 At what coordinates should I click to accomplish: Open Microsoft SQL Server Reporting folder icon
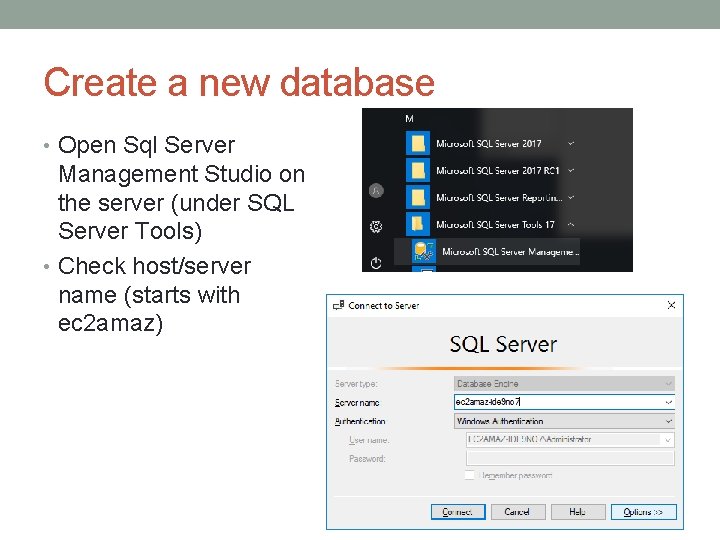(x=417, y=197)
